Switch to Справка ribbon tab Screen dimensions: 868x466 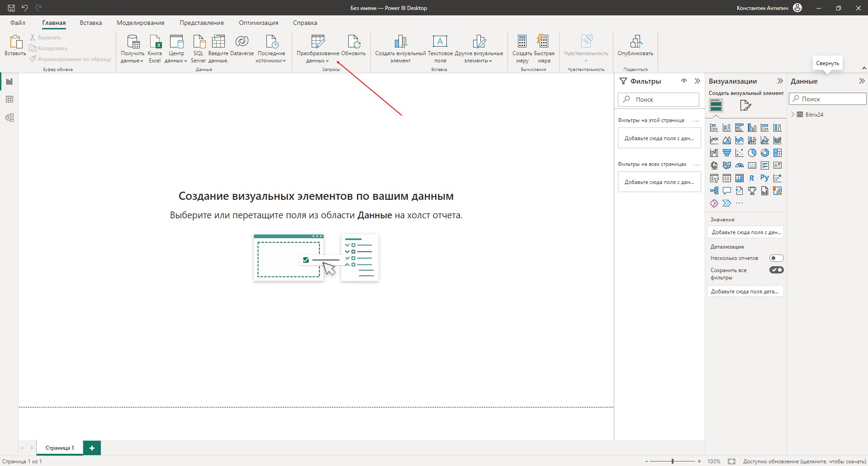[x=305, y=23]
